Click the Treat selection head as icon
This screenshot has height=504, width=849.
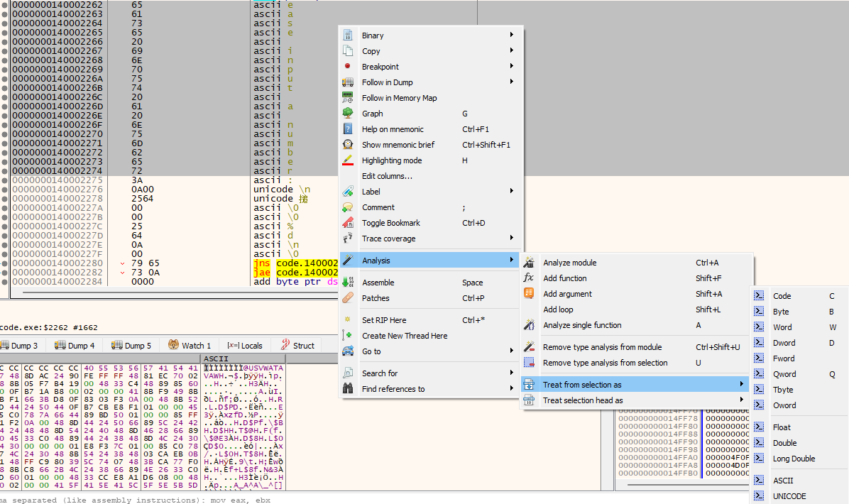[529, 400]
